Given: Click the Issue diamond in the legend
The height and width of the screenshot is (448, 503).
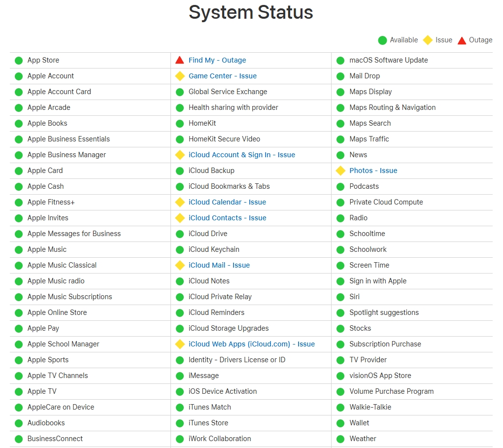Looking at the screenshot, I should click(428, 40).
